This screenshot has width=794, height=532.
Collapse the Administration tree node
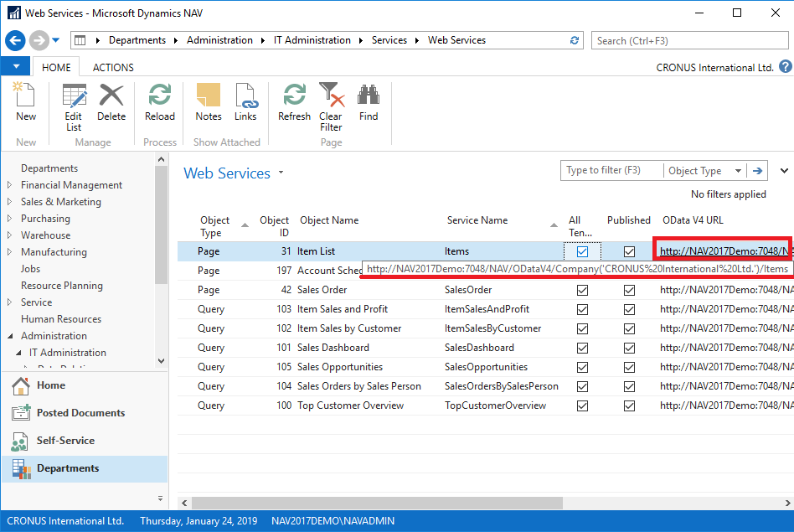[x=10, y=336]
